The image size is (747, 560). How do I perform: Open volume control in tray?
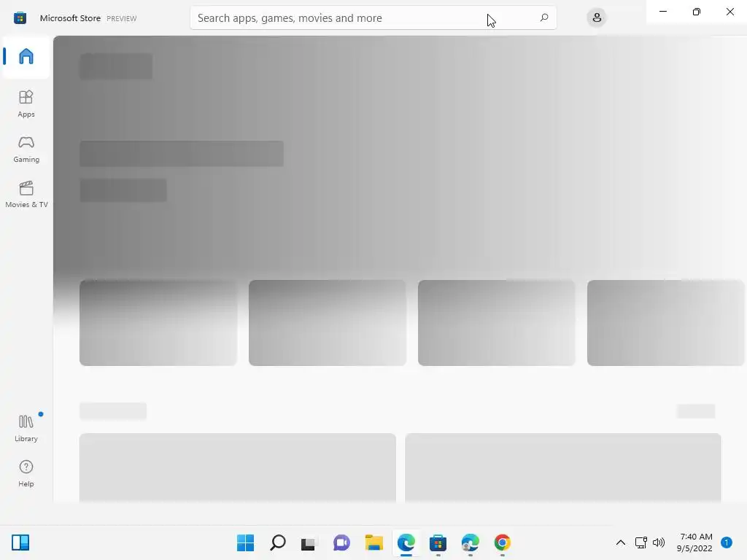(x=659, y=542)
